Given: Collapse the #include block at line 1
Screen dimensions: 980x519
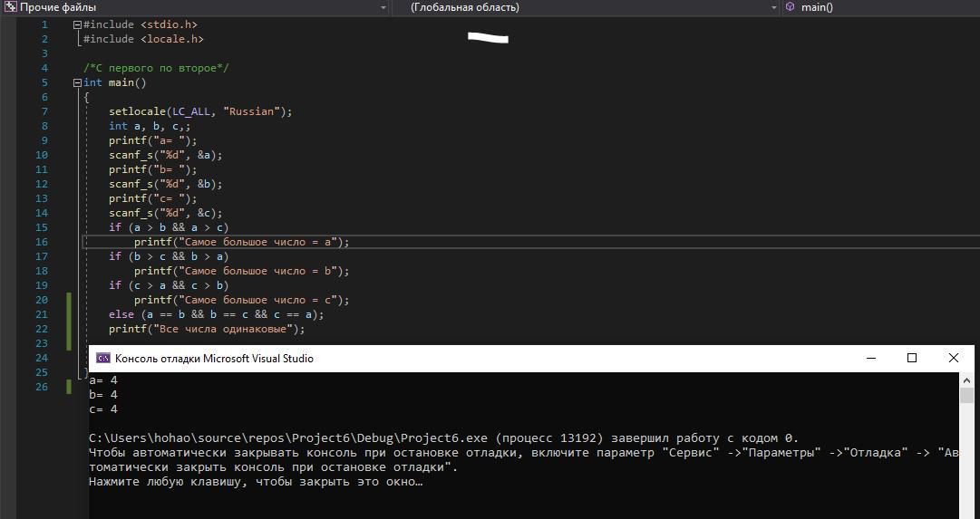Looking at the screenshot, I should [77, 25].
